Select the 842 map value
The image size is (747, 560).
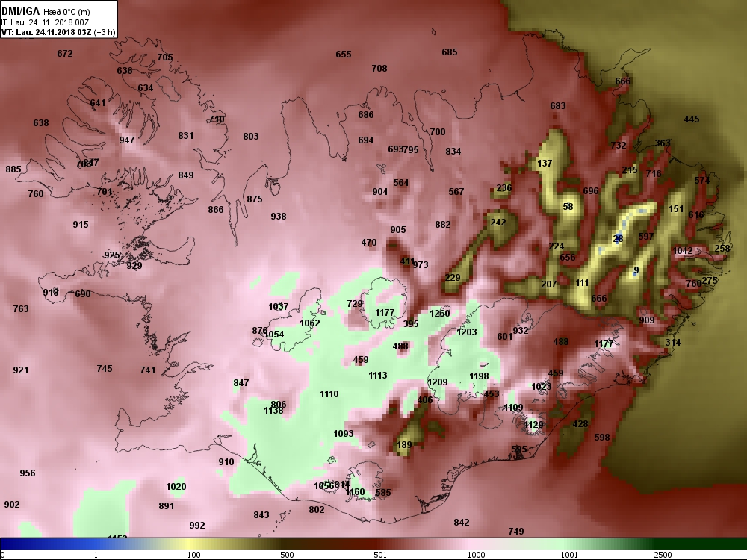461,523
